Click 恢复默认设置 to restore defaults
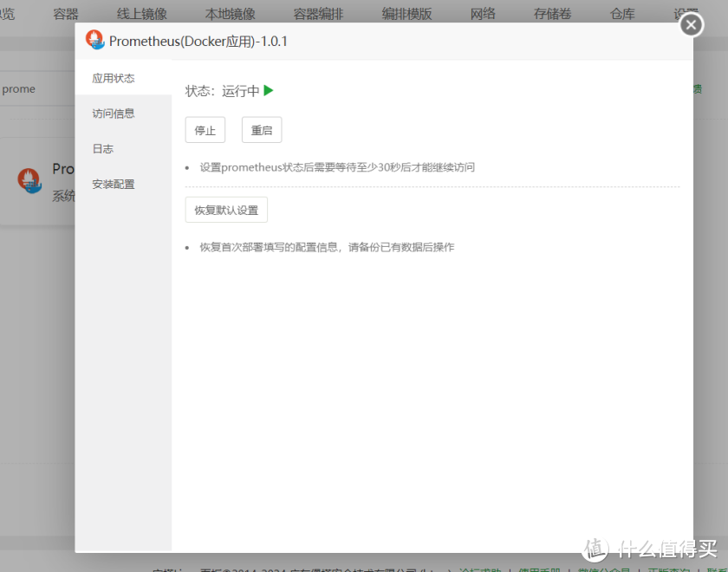The image size is (728, 572). 225,210
